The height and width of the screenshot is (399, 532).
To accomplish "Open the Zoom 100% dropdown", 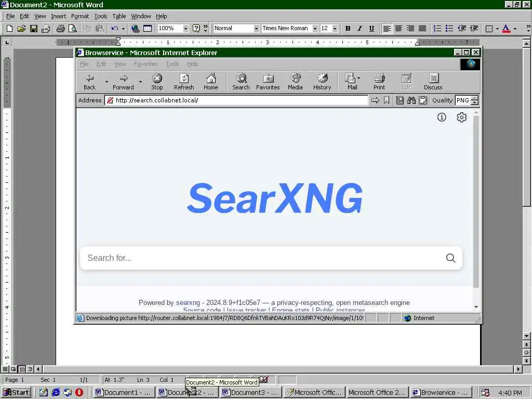I will [185, 29].
